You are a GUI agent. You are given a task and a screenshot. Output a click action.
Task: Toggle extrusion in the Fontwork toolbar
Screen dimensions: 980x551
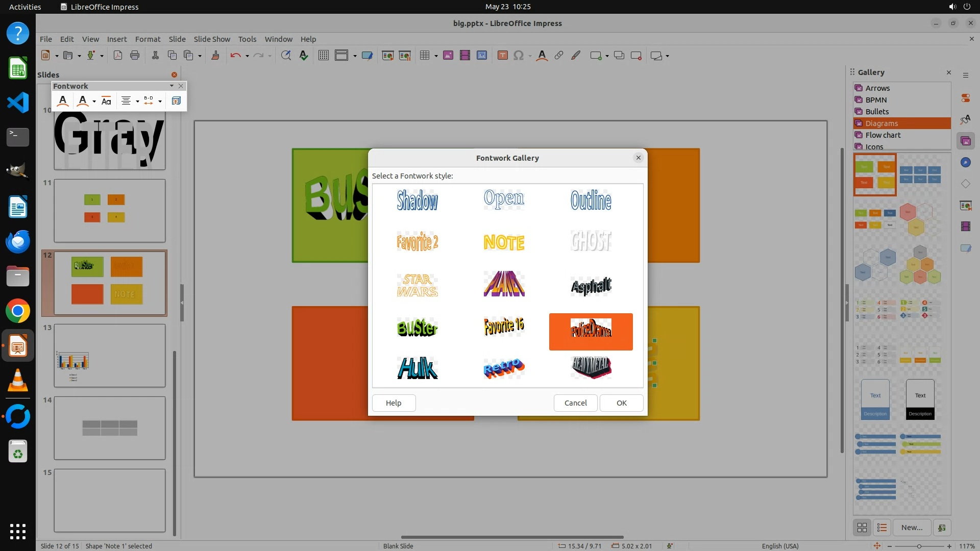176,101
